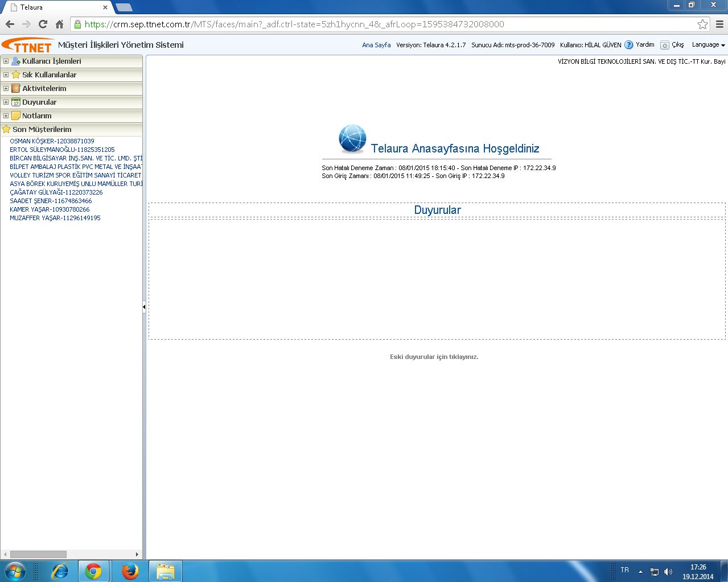Expand the Sık Kullanılanlar section
This screenshot has width=728, height=582.
(x=6, y=75)
